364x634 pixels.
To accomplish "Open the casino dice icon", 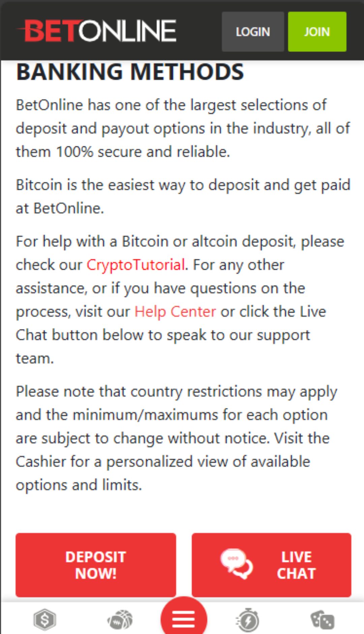I will [323, 620].
